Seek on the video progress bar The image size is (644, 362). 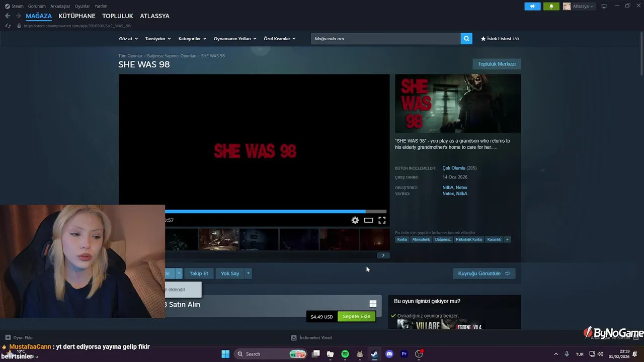coord(276,212)
